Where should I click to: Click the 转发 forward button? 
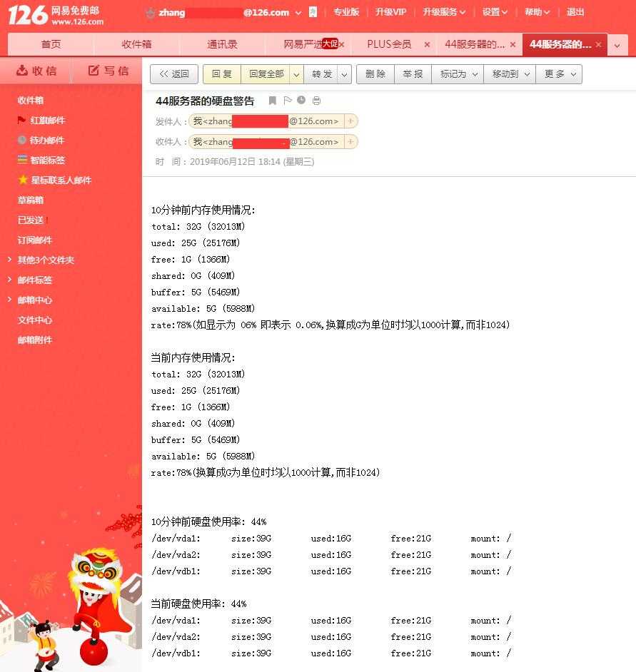[x=322, y=74]
